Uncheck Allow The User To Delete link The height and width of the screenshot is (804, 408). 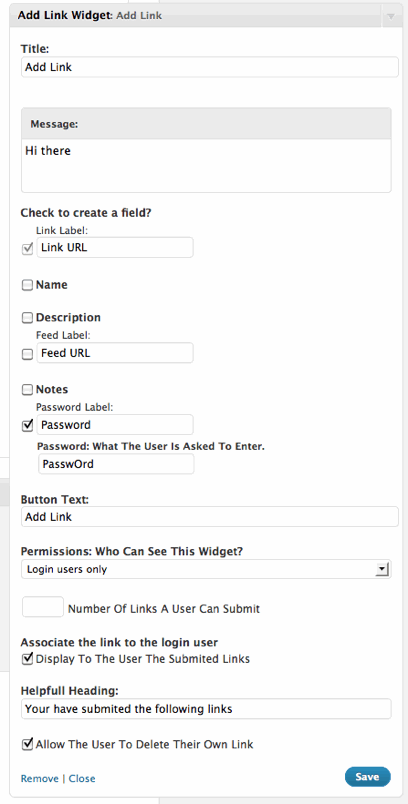(x=27, y=744)
